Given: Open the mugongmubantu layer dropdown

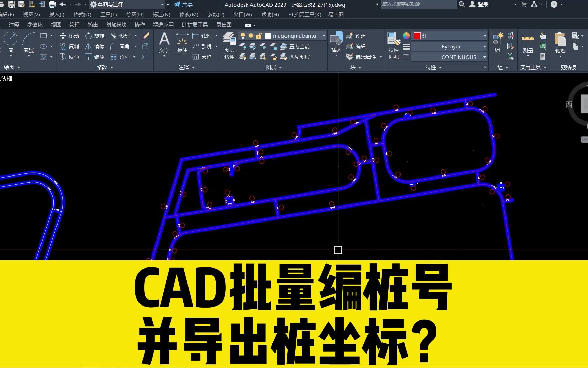Looking at the screenshot, I should tap(323, 35).
